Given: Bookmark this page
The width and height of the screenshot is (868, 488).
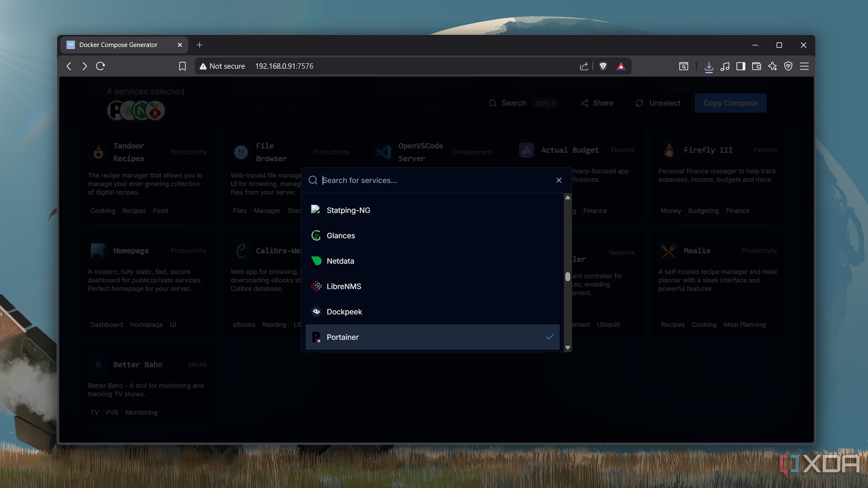Looking at the screenshot, I should click(x=182, y=66).
